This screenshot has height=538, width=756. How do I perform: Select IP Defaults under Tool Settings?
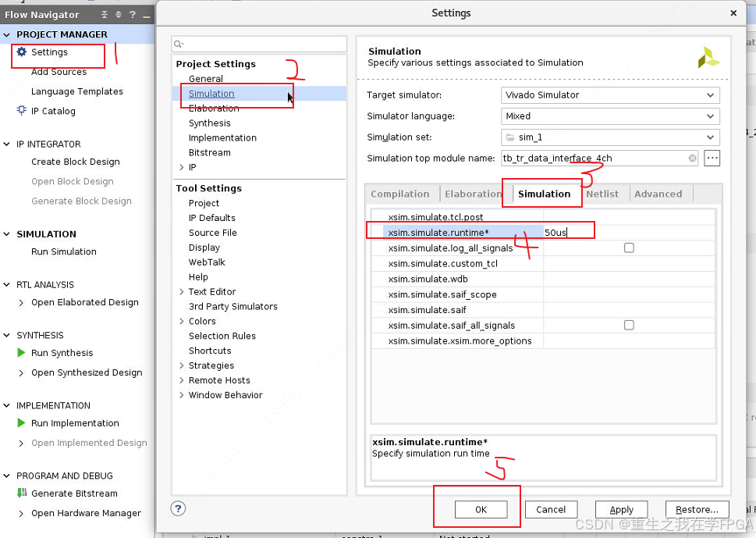[212, 218]
